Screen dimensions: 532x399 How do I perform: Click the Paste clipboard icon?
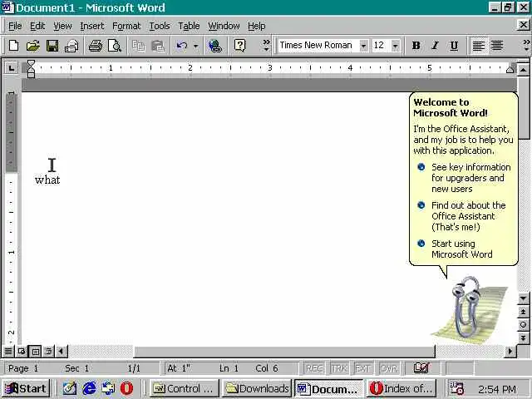tap(158, 46)
